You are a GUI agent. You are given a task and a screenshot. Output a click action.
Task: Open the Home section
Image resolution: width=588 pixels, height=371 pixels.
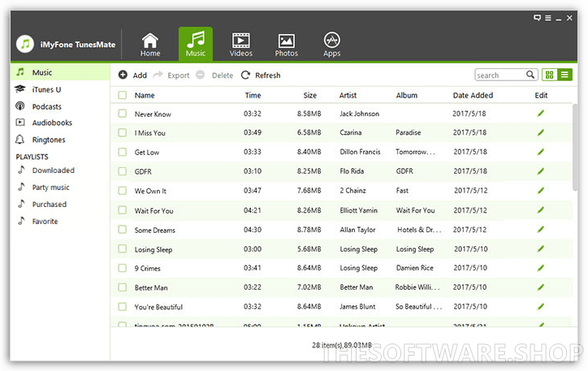pyautogui.click(x=150, y=44)
